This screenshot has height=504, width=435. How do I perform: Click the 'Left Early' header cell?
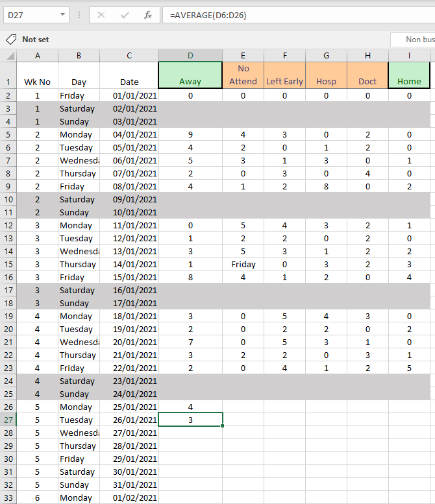(285, 75)
